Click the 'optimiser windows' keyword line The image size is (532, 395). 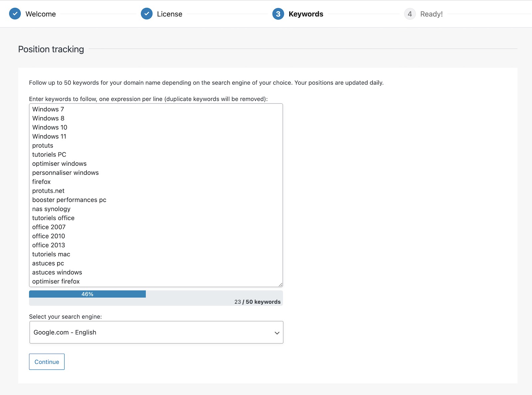(60, 163)
